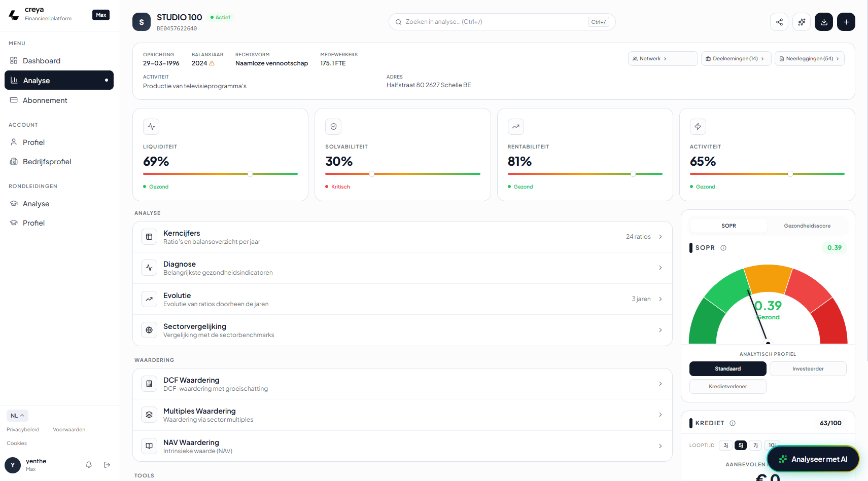Choose the 5j looptijd option
This screenshot has height=481, width=868.
pyautogui.click(x=741, y=446)
